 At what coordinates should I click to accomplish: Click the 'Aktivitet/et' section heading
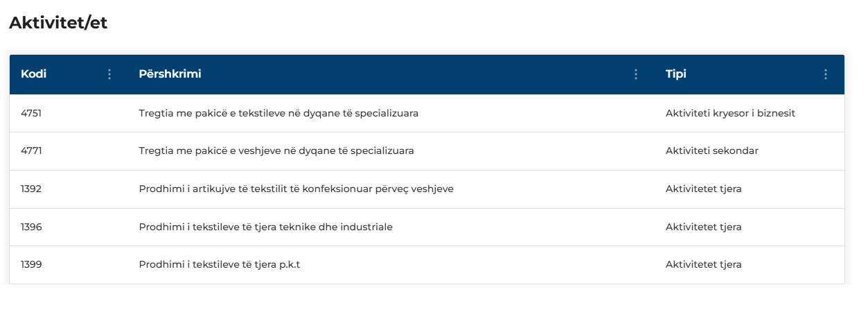pos(58,23)
